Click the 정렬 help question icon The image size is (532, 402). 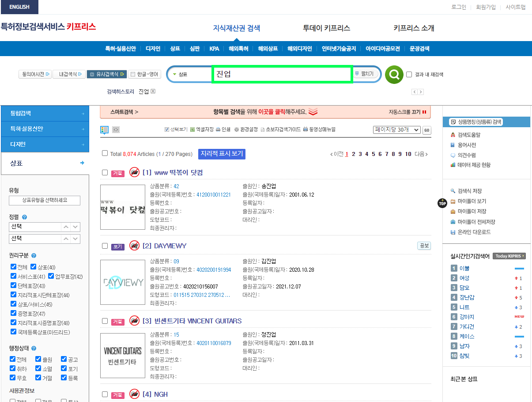point(24,217)
